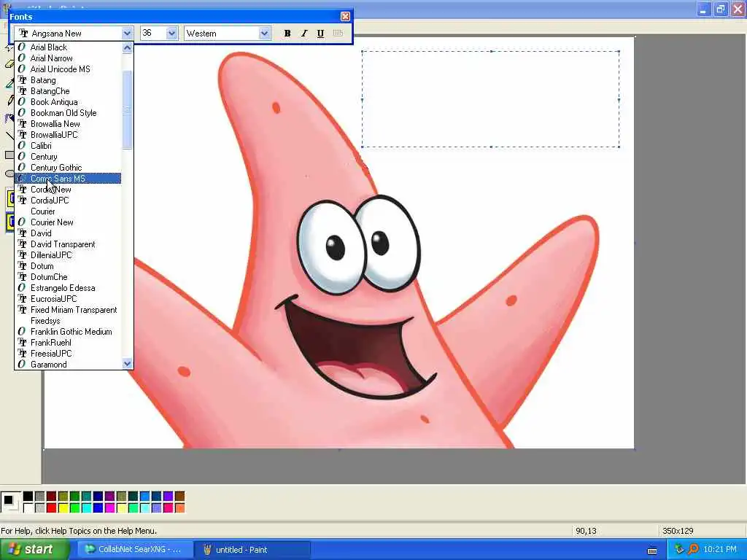
Task: Select Fixed Miriam Transparent font
Action: 68,310
